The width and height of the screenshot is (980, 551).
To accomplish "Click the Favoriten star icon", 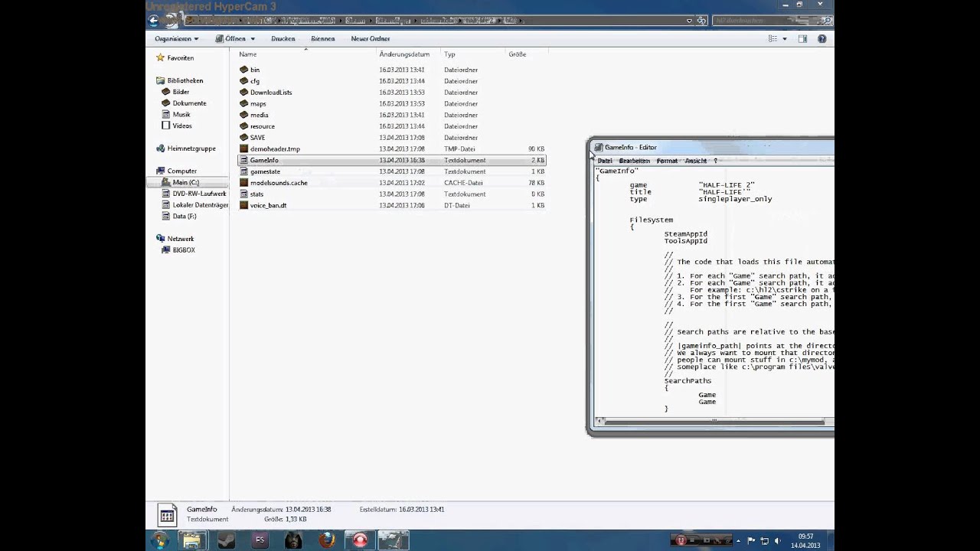I will pyautogui.click(x=160, y=58).
